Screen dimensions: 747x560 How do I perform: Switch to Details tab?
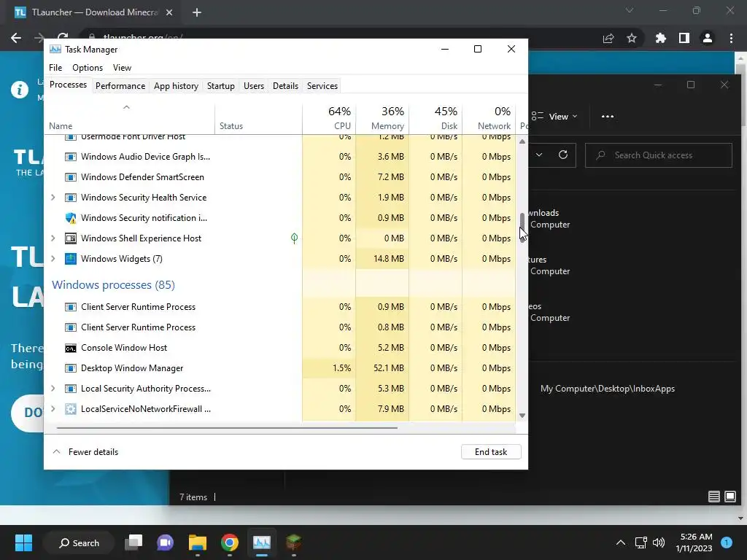point(285,86)
